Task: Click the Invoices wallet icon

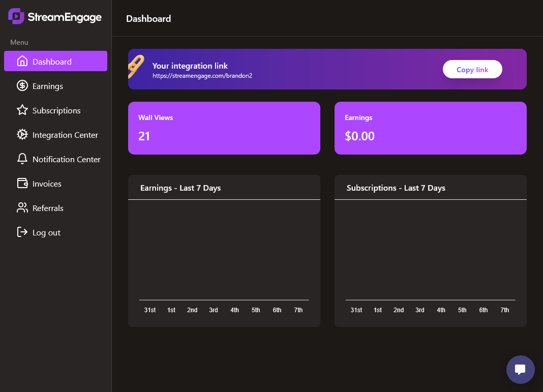Action: [22, 184]
